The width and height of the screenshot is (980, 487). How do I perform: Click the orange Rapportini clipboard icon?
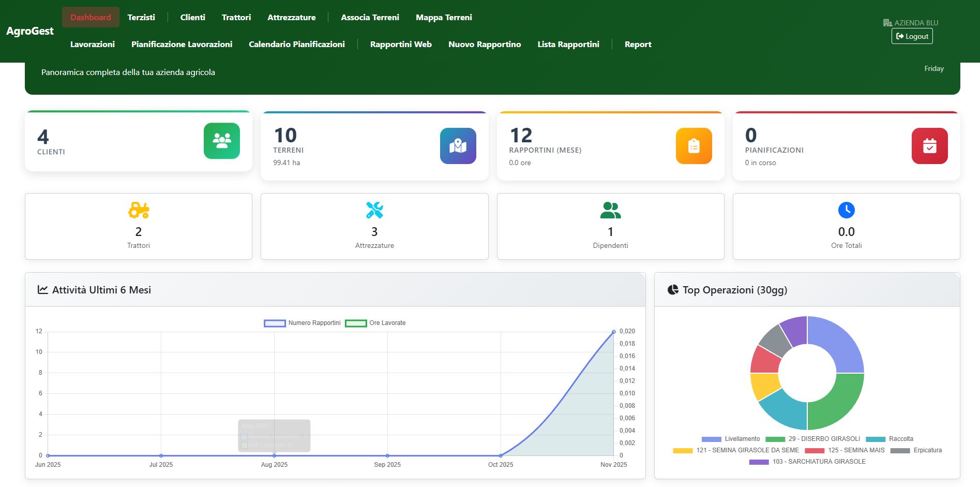[693, 146]
